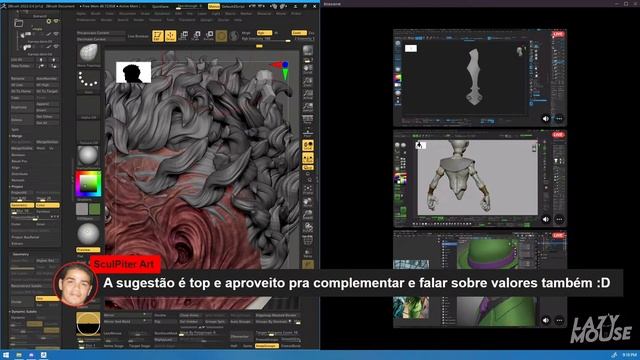Image resolution: width=640 pixels, height=360 pixels.
Task: Click the Rename subtool button
Action: click(x=22, y=78)
